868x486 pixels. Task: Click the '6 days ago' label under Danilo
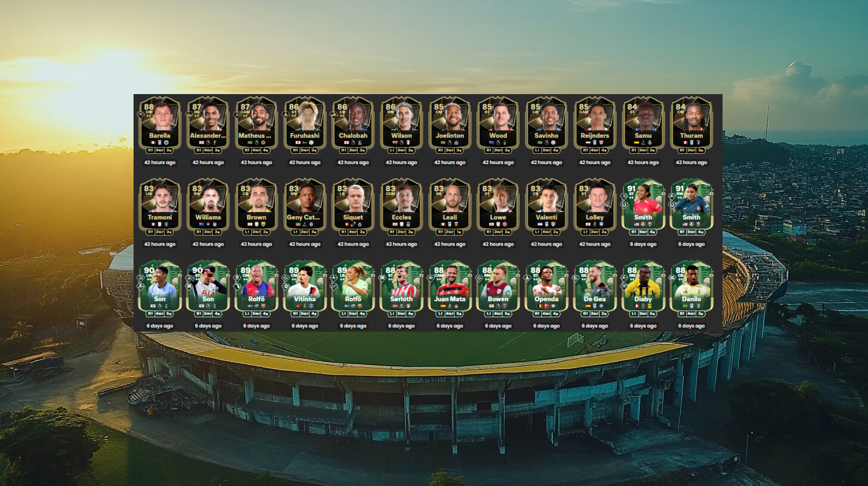click(691, 326)
